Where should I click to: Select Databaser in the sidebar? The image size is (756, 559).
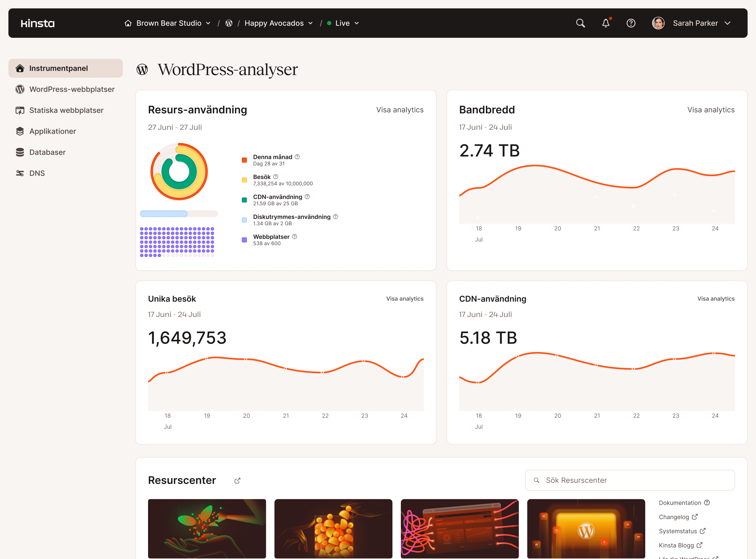tap(47, 152)
